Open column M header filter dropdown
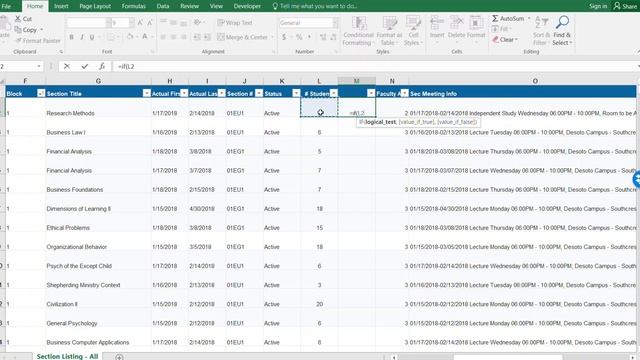The image size is (640, 360). (x=371, y=93)
